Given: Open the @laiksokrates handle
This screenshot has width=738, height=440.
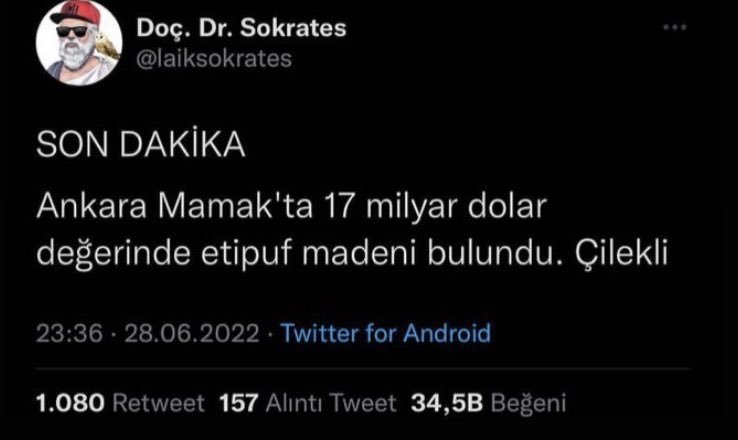Looking at the screenshot, I should point(214,59).
